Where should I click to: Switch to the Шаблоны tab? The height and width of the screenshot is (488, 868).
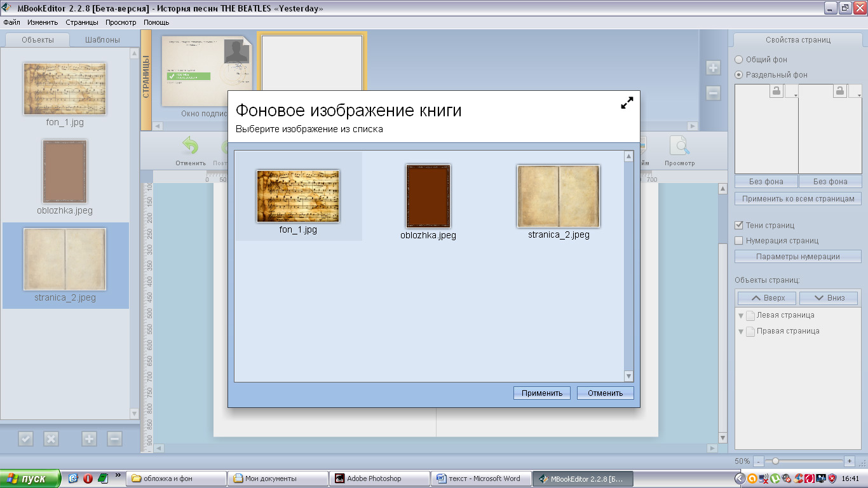point(103,39)
